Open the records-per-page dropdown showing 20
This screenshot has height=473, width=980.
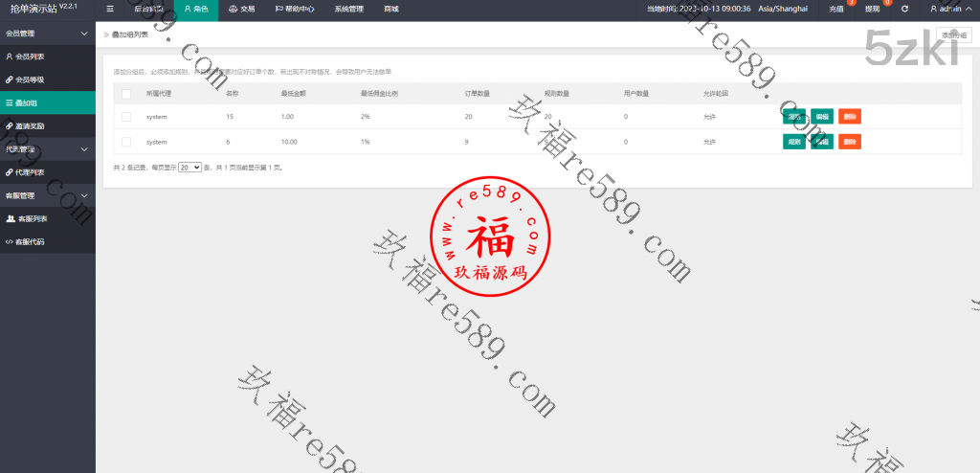(x=189, y=167)
